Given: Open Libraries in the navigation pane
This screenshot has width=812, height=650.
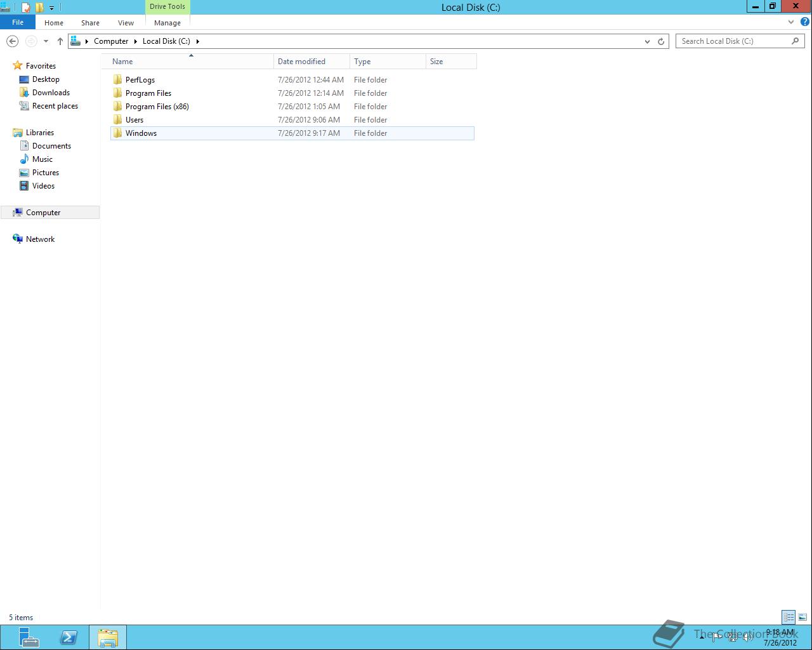Looking at the screenshot, I should [39, 133].
